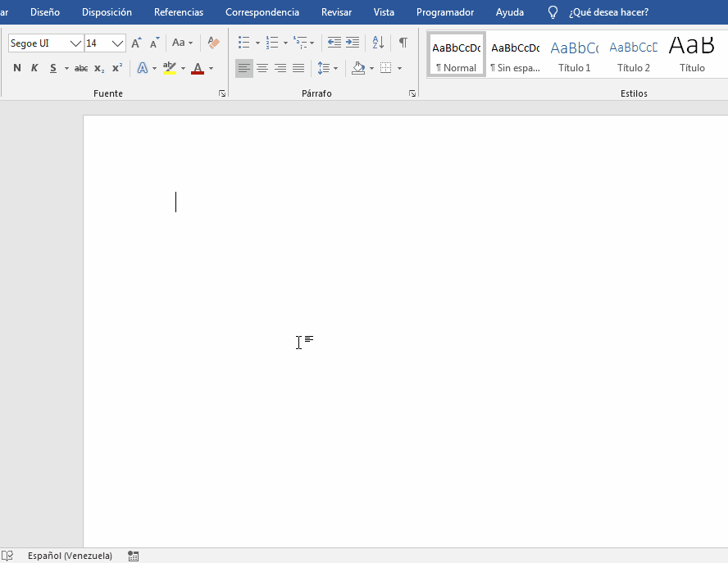
Task: Expand underline style options arrow
Action: pos(66,69)
